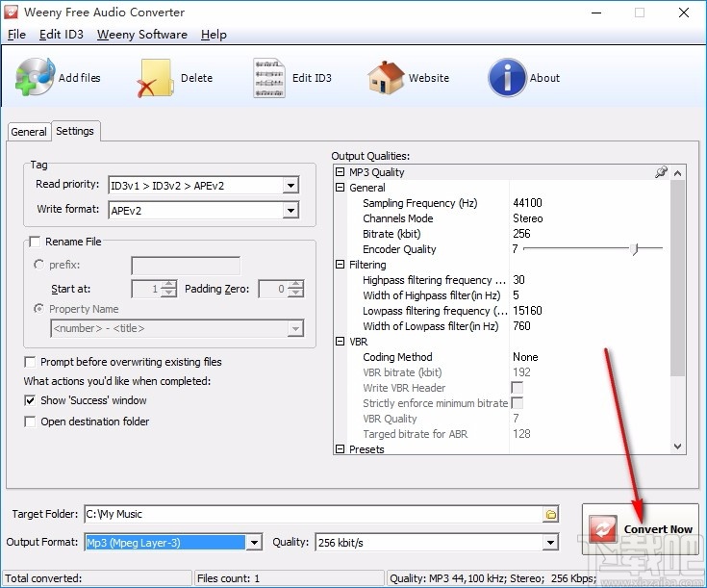Screen dimensions: 707x588
Task: Decrease the Start at value
Action: 169,294
